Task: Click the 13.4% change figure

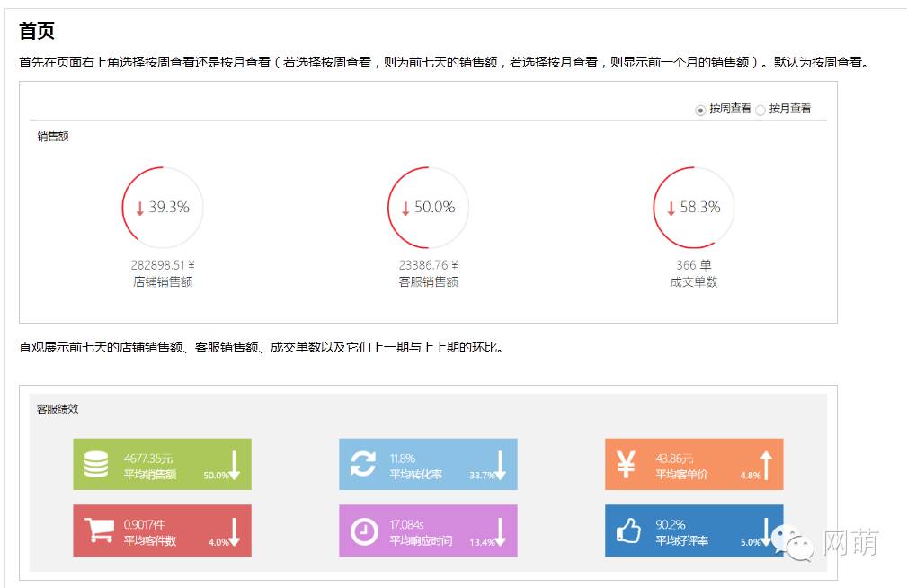Action: [482, 542]
